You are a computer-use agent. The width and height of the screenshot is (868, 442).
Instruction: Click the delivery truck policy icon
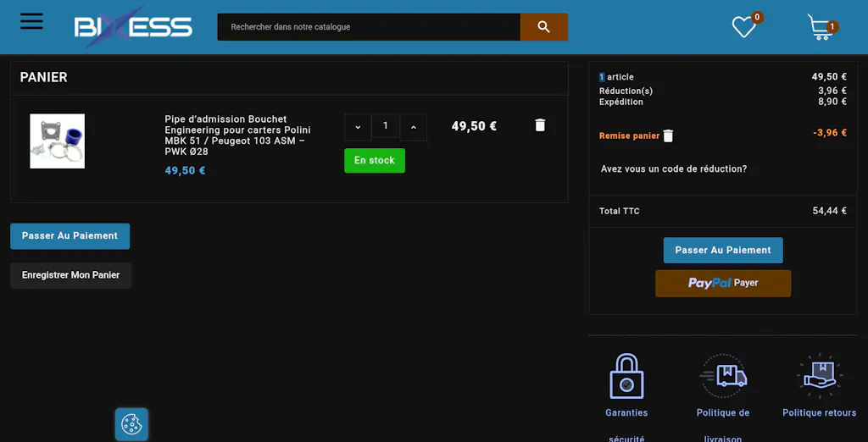723,376
